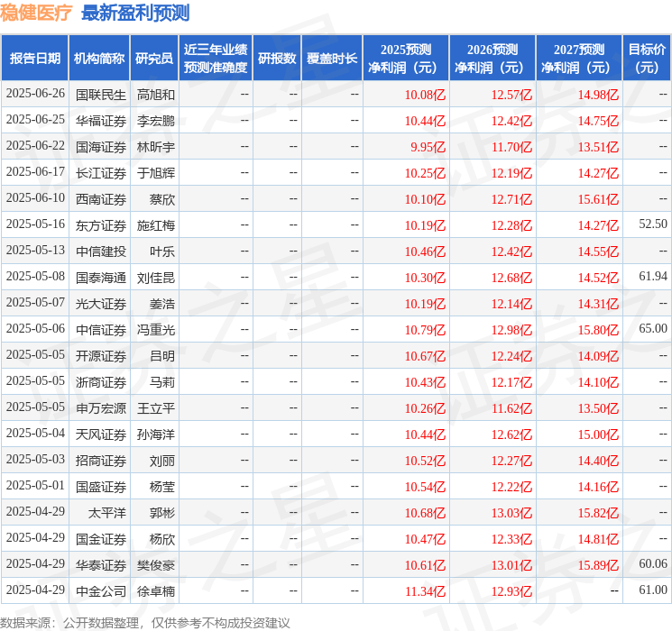Viewport: 672px width, 631px height.
Task: Click the 2025预测净利润 column header
Action: 406,59
